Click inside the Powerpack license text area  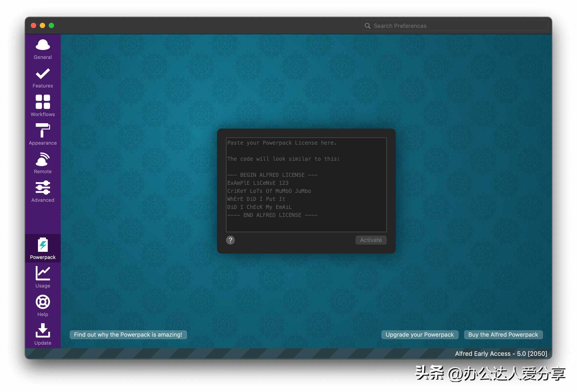coord(306,185)
